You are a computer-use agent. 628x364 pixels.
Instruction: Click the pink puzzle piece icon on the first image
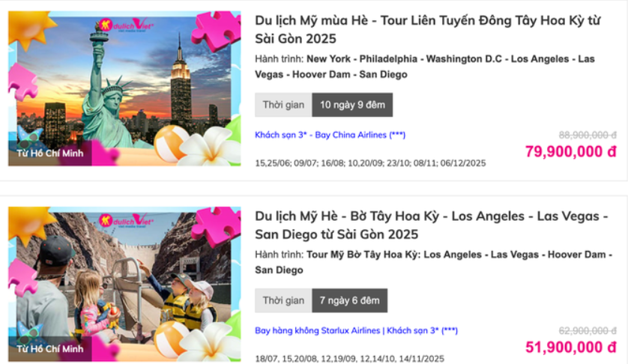[216, 30]
